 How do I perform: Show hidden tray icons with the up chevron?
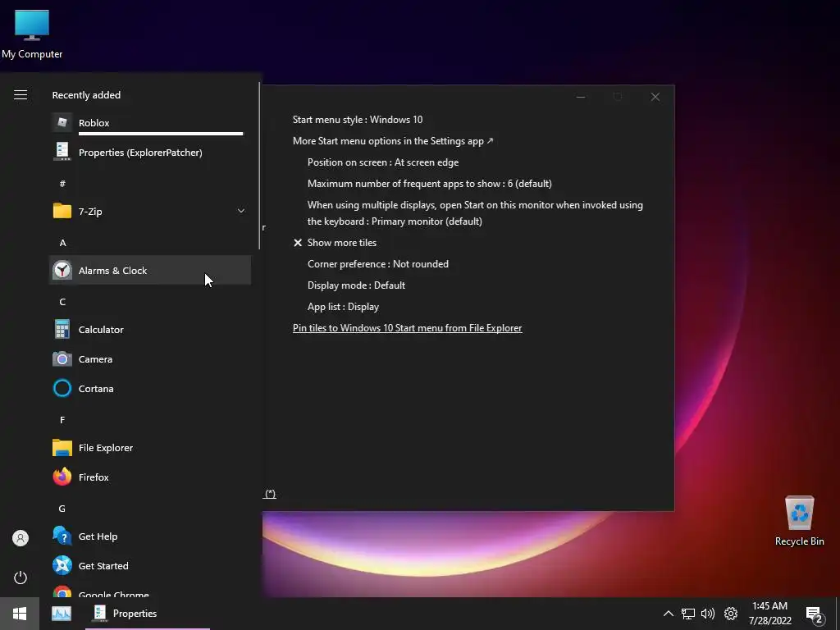(668, 614)
